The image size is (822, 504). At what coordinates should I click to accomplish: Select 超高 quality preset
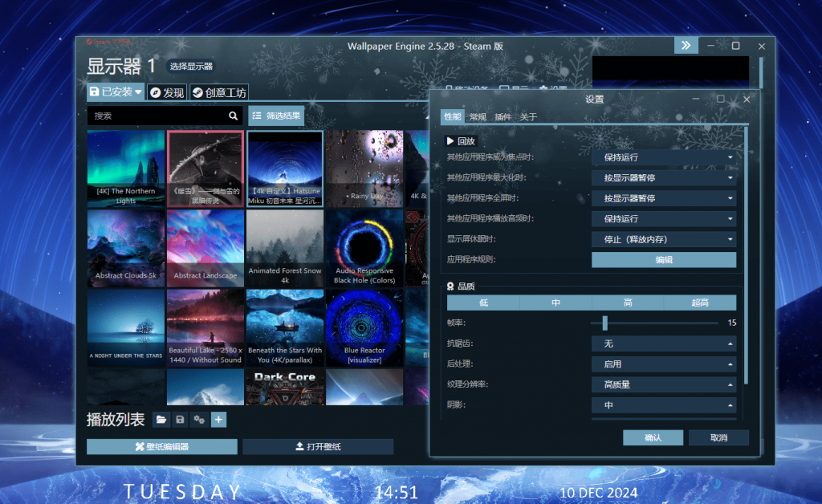click(700, 303)
